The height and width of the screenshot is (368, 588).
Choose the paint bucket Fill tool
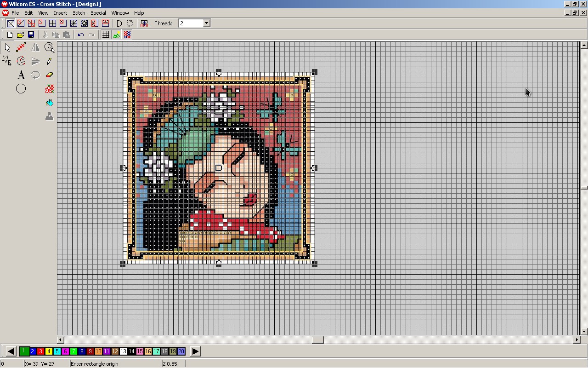[x=50, y=103]
